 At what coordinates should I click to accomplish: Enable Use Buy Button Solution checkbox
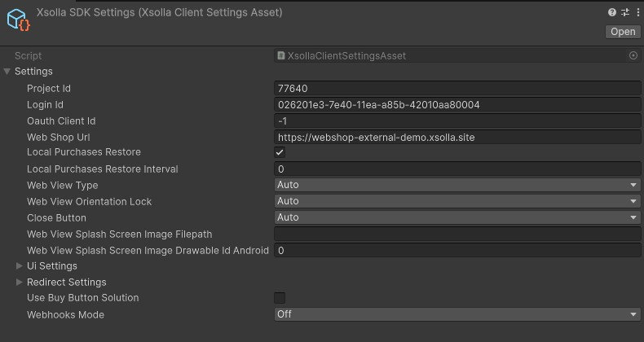click(x=280, y=298)
